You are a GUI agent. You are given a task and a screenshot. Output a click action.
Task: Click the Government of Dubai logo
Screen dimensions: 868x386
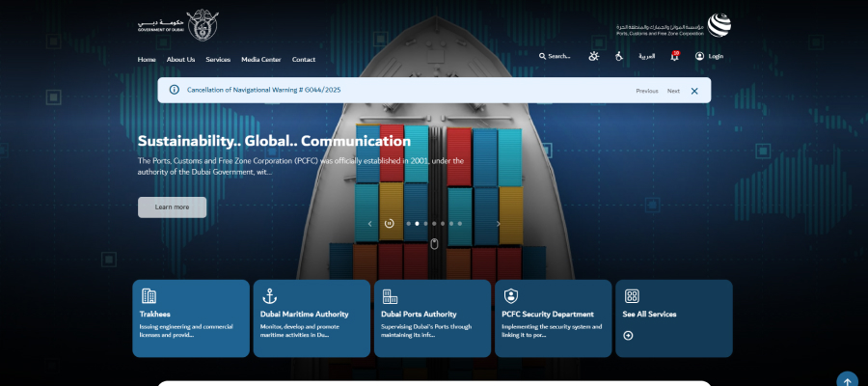click(x=178, y=24)
